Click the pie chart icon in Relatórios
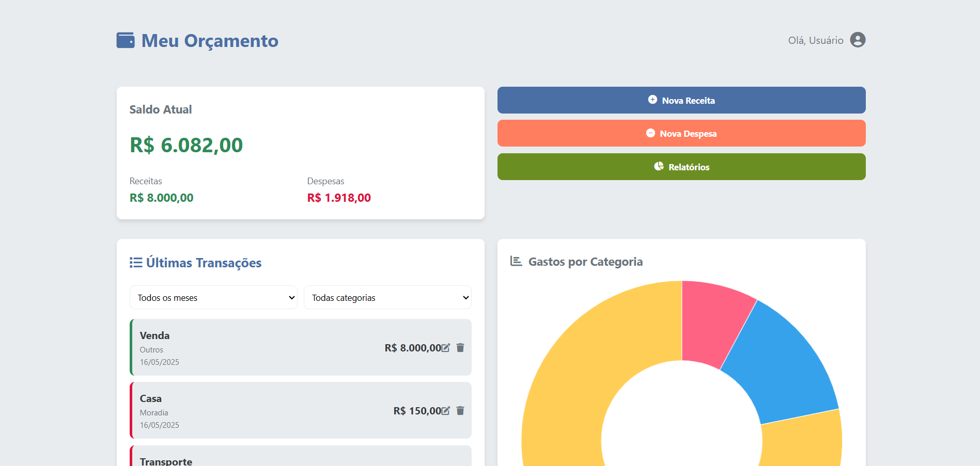The image size is (980, 466). click(659, 166)
